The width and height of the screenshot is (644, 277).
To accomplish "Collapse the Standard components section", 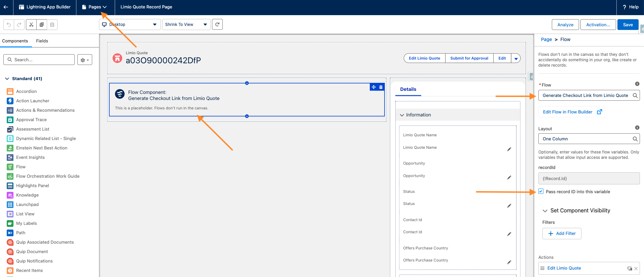I will [x=7, y=79].
